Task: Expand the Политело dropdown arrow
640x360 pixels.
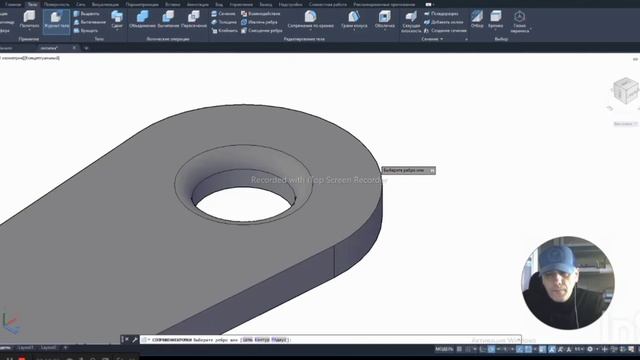Action: 29,30
